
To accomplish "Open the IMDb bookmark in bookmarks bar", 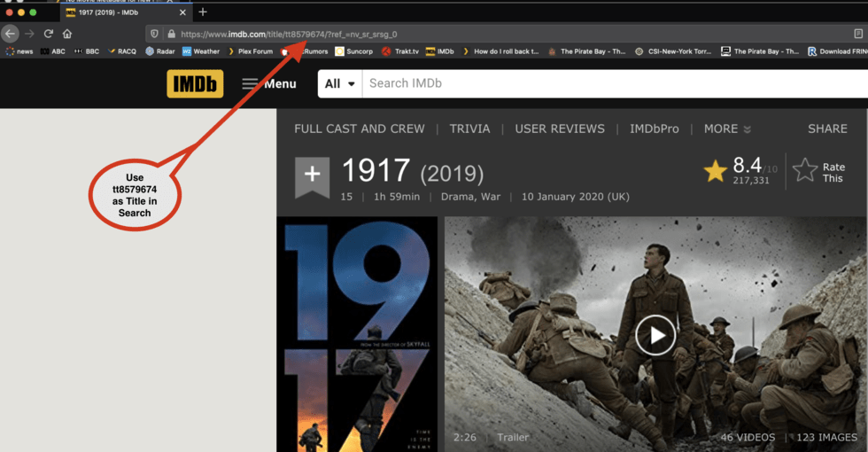I will [x=440, y=51].
